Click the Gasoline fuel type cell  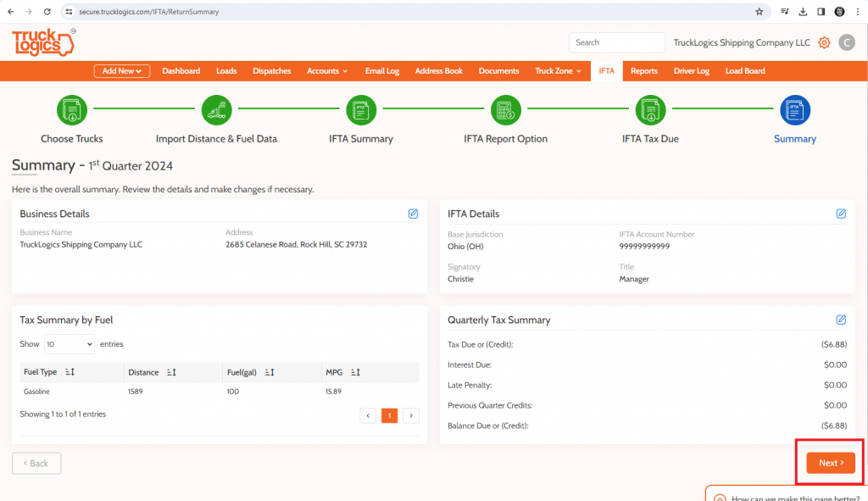(36, 392)
